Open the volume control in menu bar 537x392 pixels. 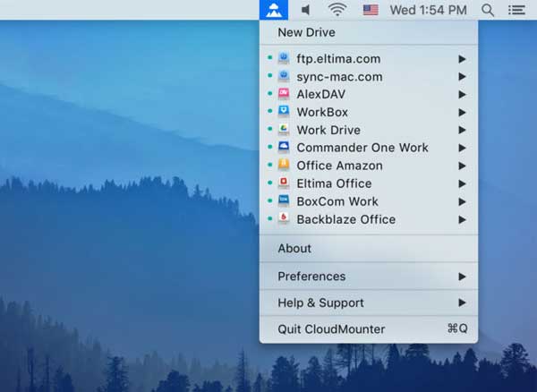(305, 10)
